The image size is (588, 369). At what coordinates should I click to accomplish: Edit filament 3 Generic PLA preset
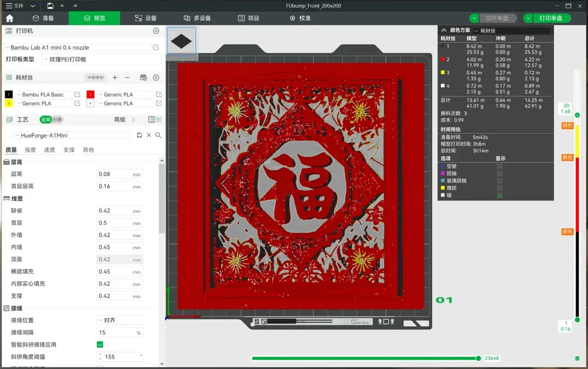77,103
